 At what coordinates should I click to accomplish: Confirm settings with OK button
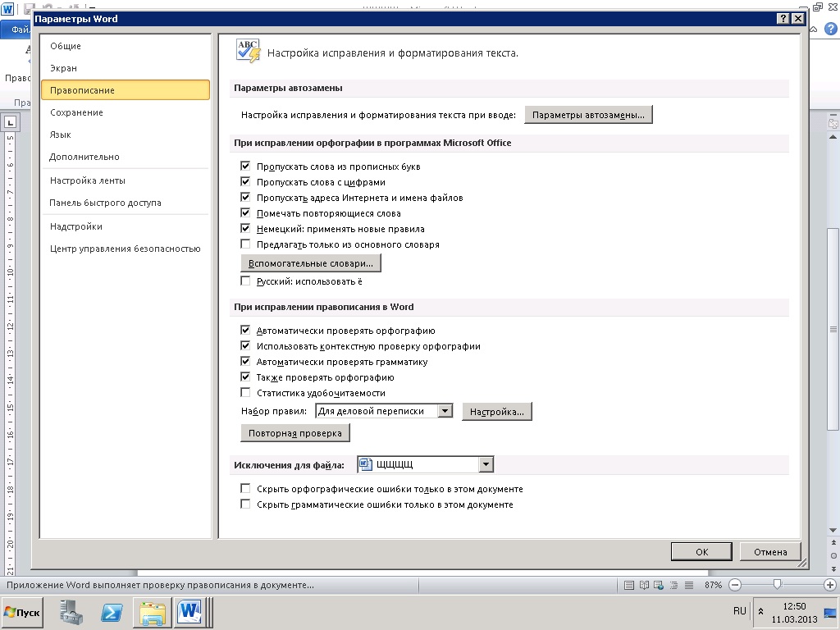pyautogui.click(x=702, y=552)
